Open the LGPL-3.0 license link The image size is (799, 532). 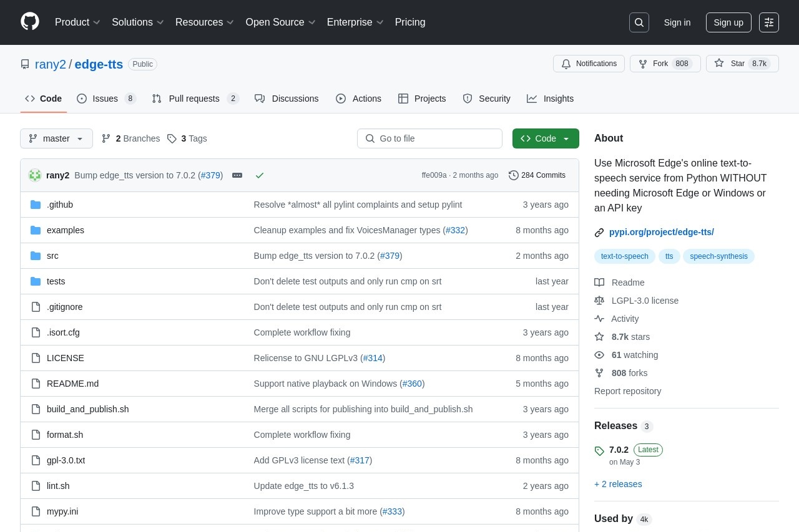tap(637, 301)
